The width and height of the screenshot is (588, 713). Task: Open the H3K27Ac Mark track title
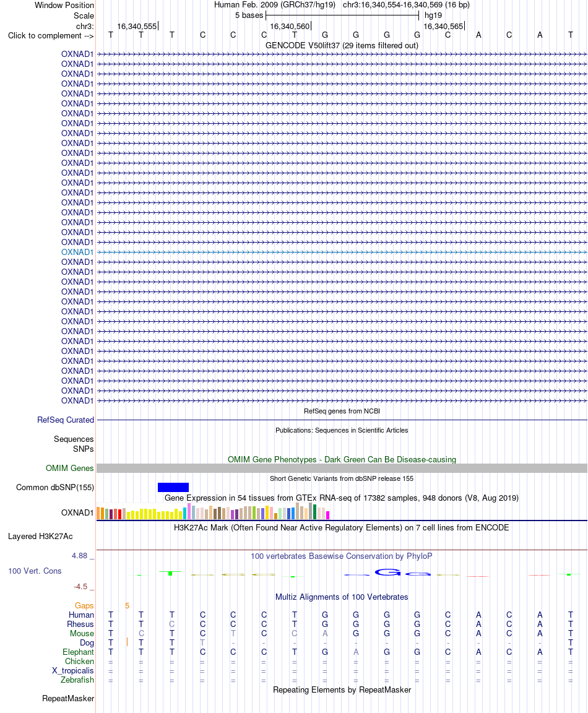pyautogui.click(x=342, y=527)
